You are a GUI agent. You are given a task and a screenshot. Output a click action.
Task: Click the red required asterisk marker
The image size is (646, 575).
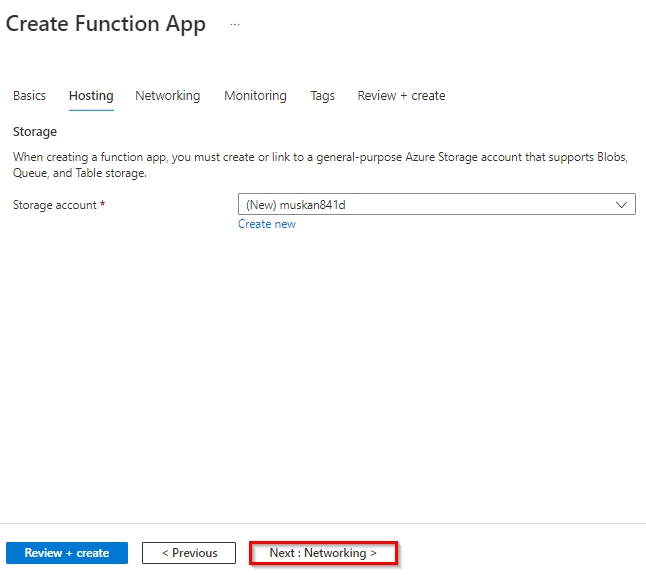click(x=102, y=205)
